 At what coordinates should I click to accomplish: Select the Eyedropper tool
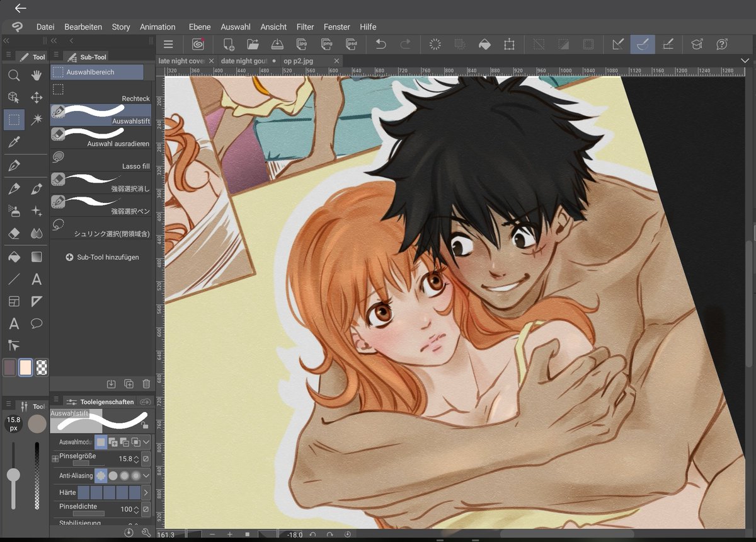point(14,142)
